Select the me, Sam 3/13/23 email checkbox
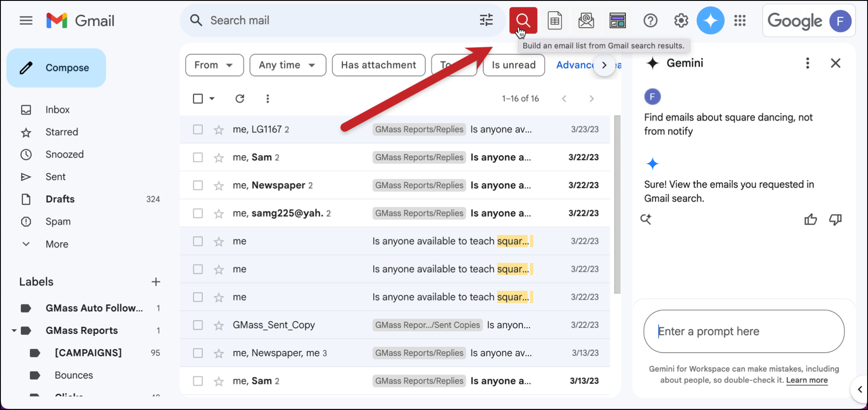Screen dimensions: 868x410 tap(198, 381)
